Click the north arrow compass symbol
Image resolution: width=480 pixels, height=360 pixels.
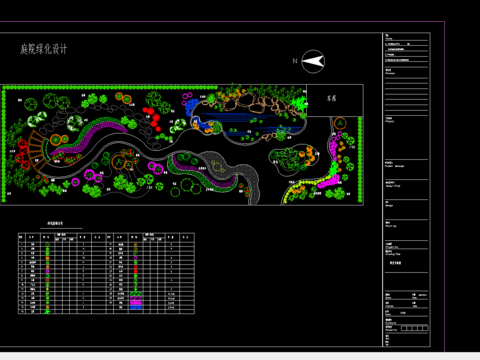pos(313,61)
